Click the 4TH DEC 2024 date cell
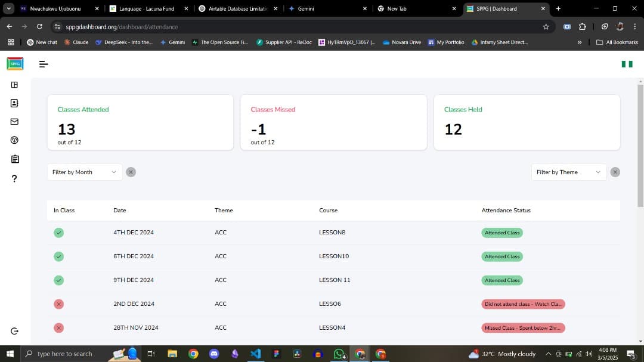 click(134, 233)
